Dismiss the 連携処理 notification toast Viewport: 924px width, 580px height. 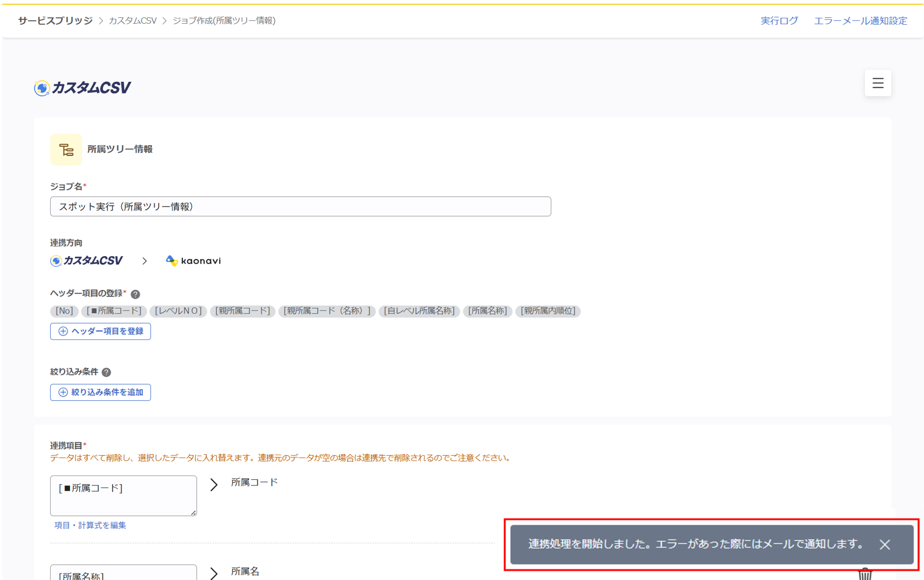coord(885,545)
